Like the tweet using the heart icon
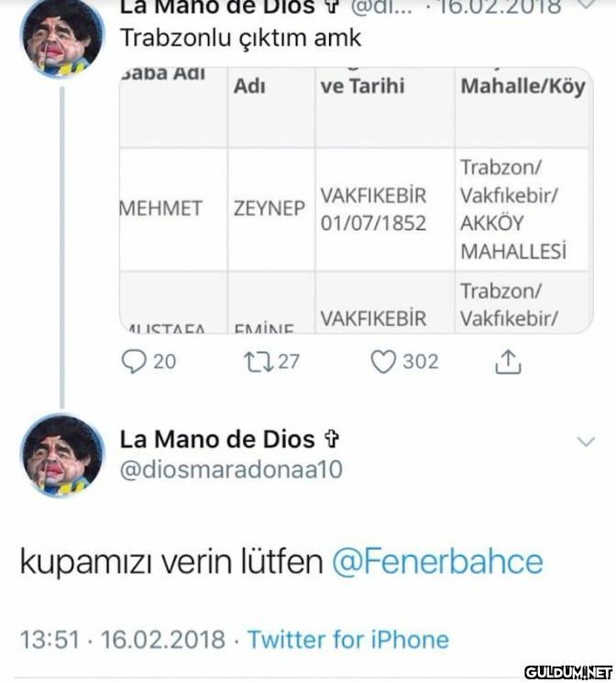616x683 pixels. [382, 361]
